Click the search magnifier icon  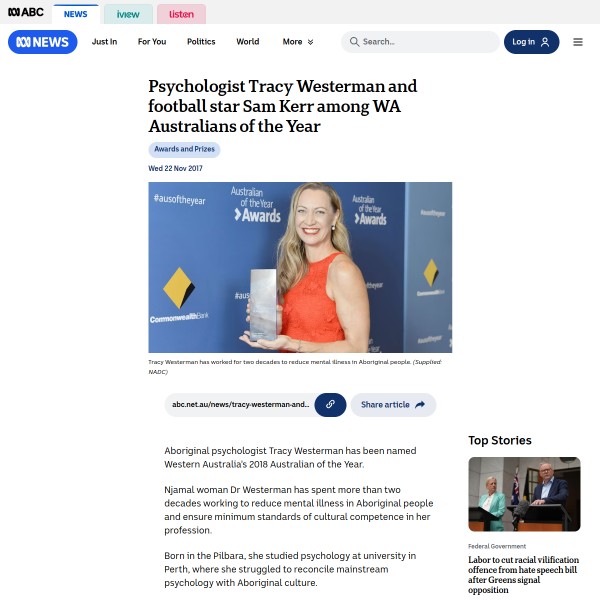354,42
